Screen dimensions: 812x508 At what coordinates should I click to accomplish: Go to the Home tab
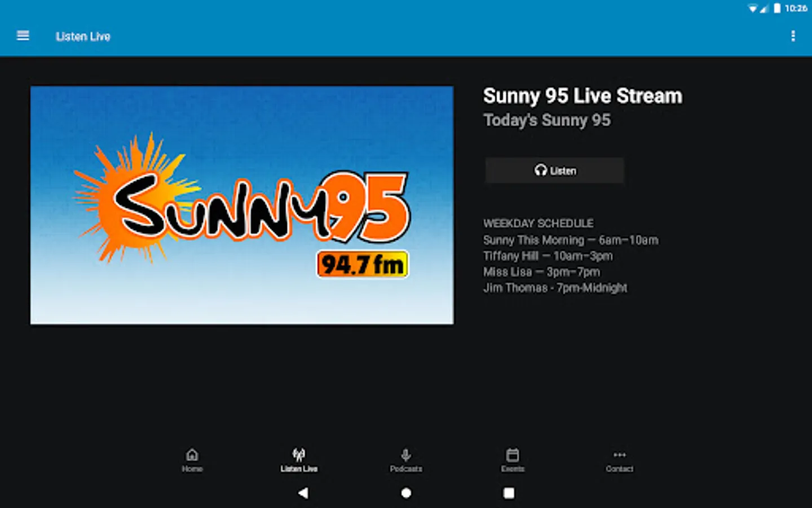point(192,460)
